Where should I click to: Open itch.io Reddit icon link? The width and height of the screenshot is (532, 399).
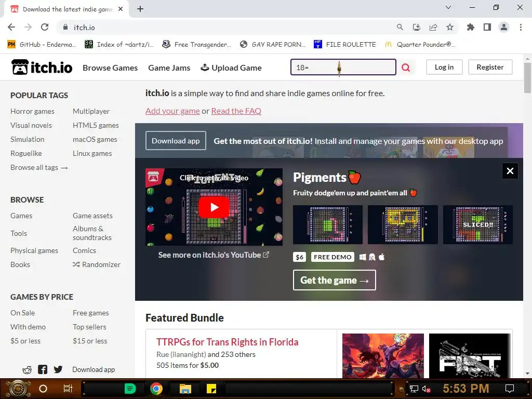pyautogui.click(x=27, y=369)
